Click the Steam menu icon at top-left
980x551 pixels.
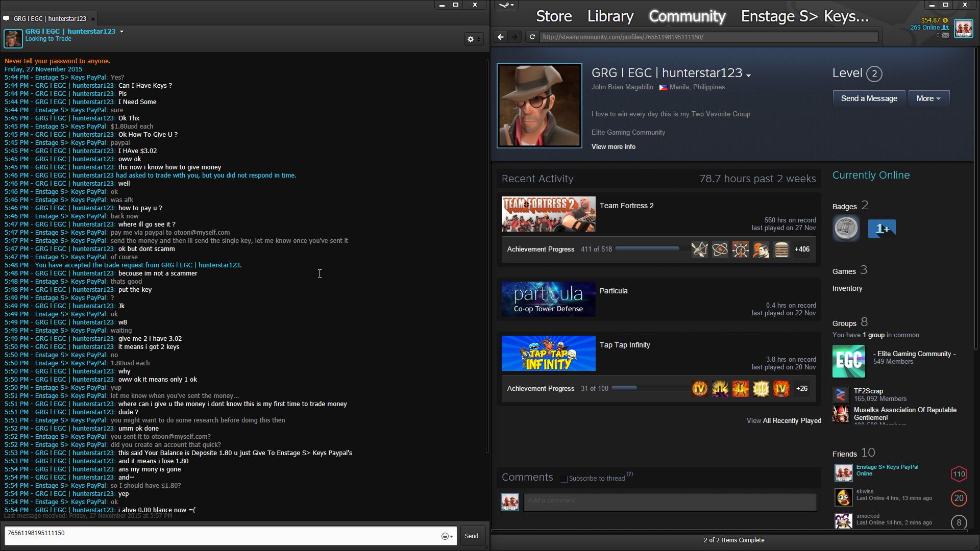[x=506, y=5]
